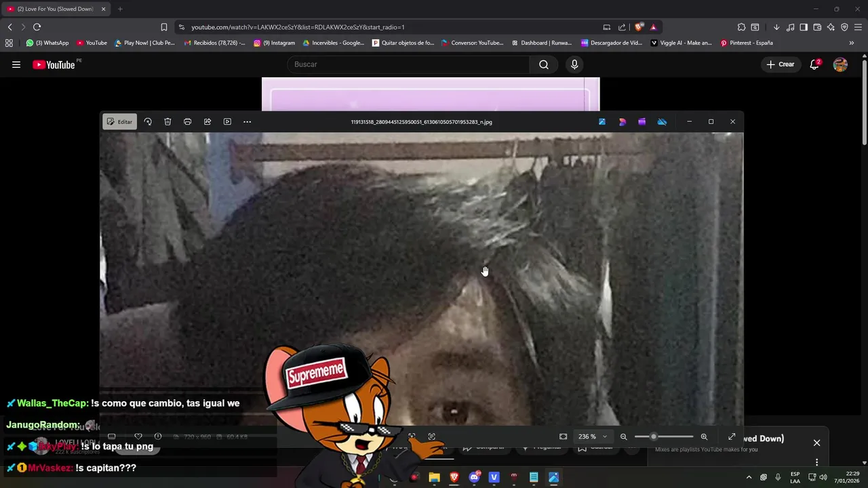Open Brave VPN shield icon
The image size is (868, 488).
coord(844,27)
